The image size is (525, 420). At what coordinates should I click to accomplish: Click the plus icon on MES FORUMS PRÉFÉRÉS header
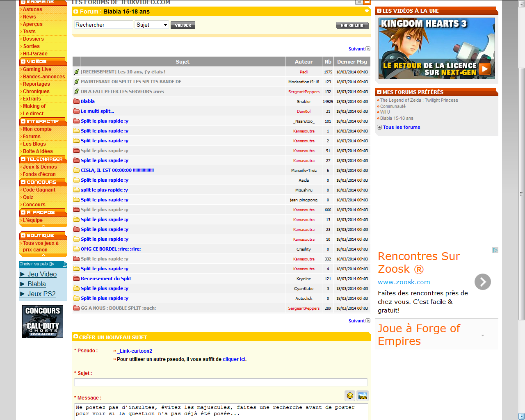(379, 92)
